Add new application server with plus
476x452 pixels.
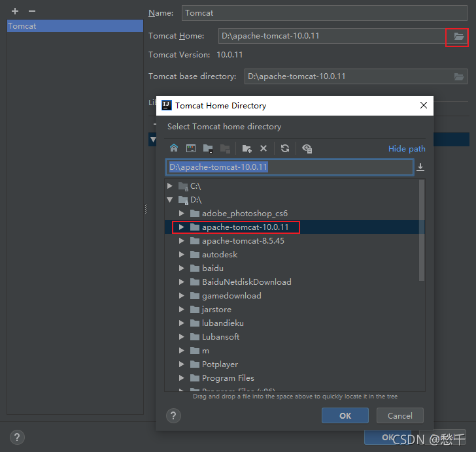15,11
